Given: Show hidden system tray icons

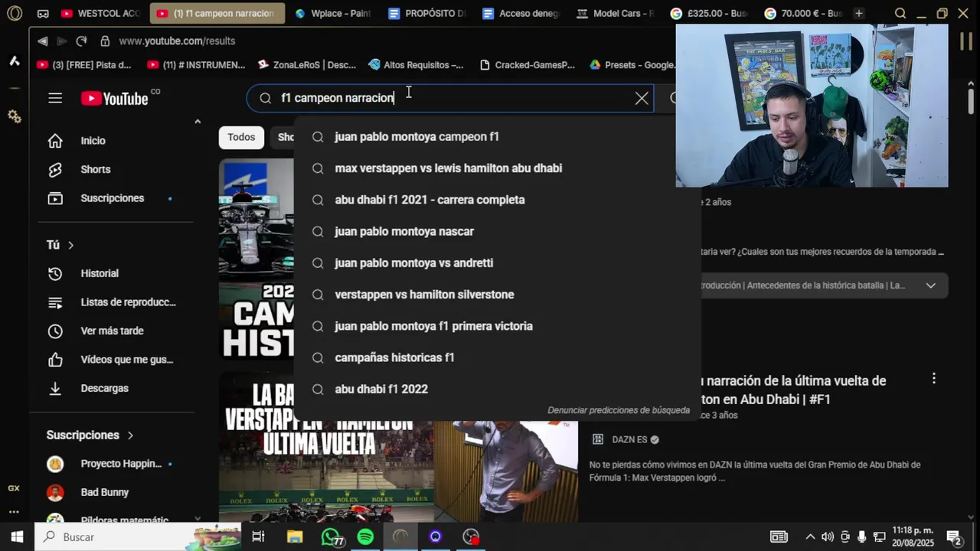Looking at the screenshot, I should click(x=810, y=537).
